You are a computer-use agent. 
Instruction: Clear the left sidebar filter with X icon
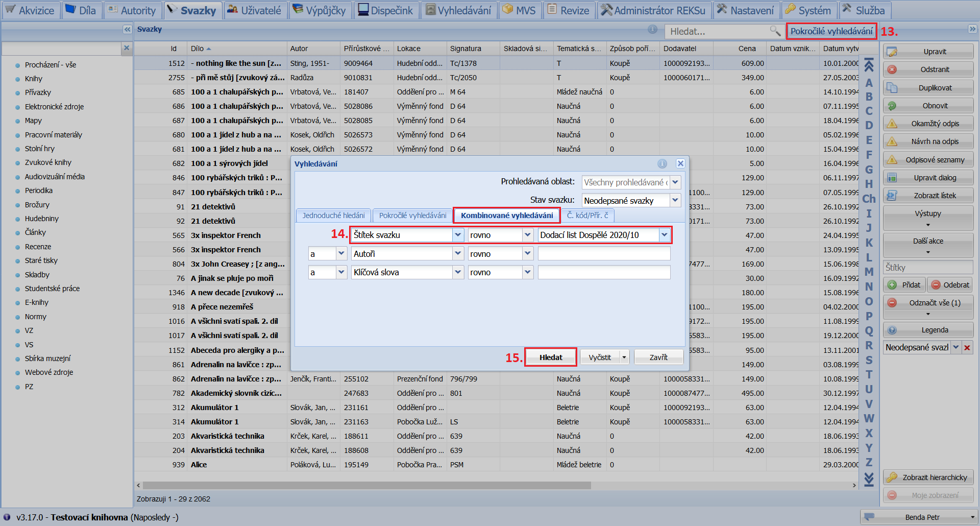(x=127, y=48)
